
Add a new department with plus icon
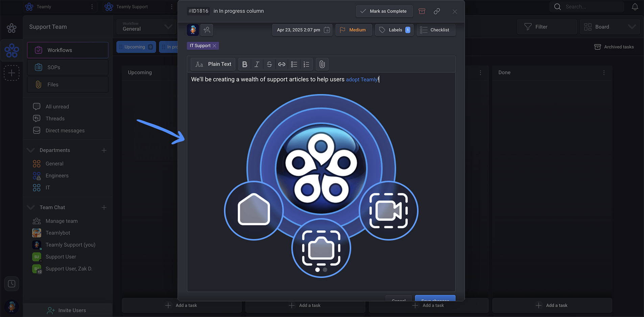click(x=104, y=150)
